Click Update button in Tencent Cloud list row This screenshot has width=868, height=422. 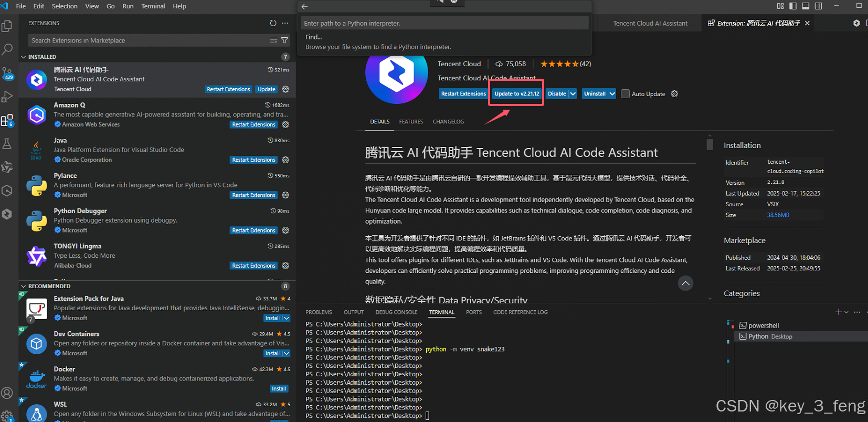[x=267, y=89]
